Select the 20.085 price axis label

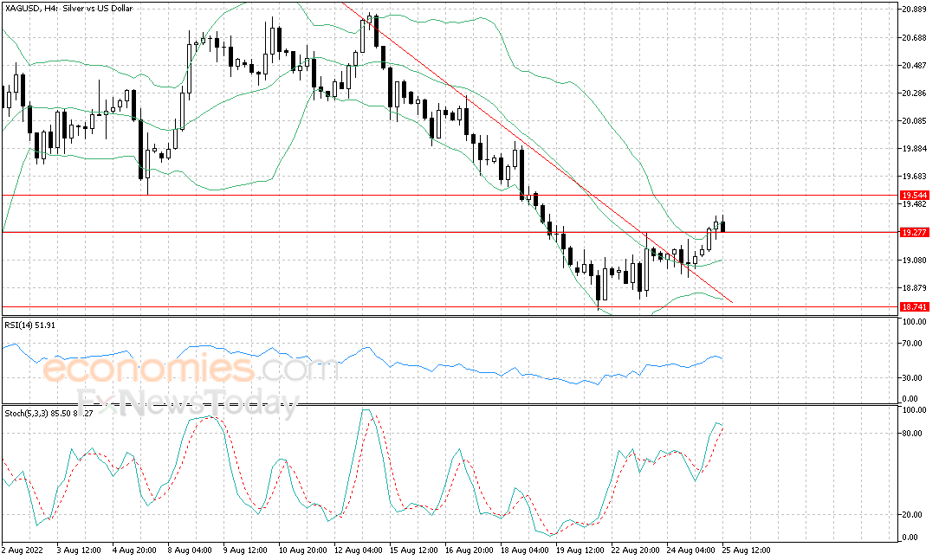tap(915, 121)
